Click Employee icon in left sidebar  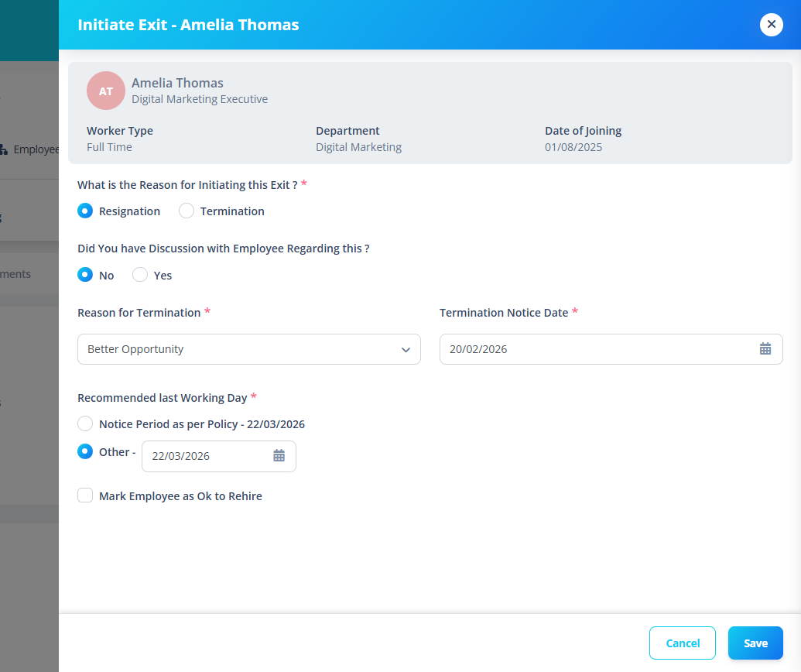point(4,149)
